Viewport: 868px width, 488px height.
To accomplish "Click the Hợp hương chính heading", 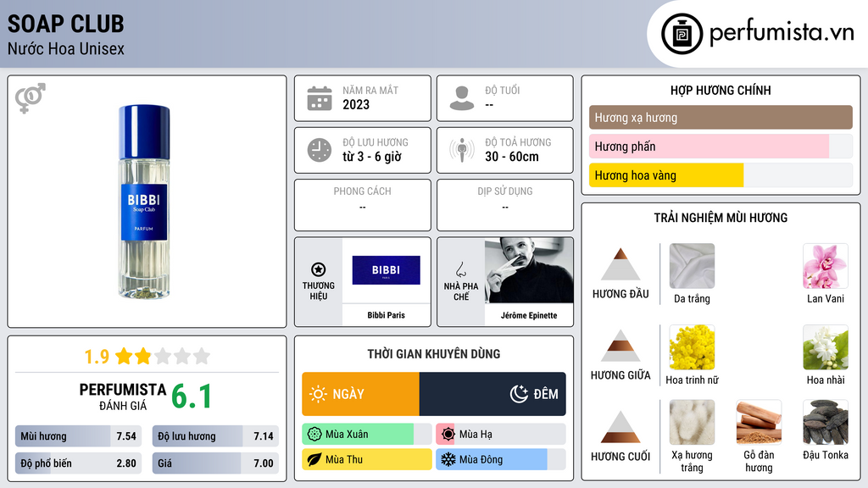I will [721, 90].
